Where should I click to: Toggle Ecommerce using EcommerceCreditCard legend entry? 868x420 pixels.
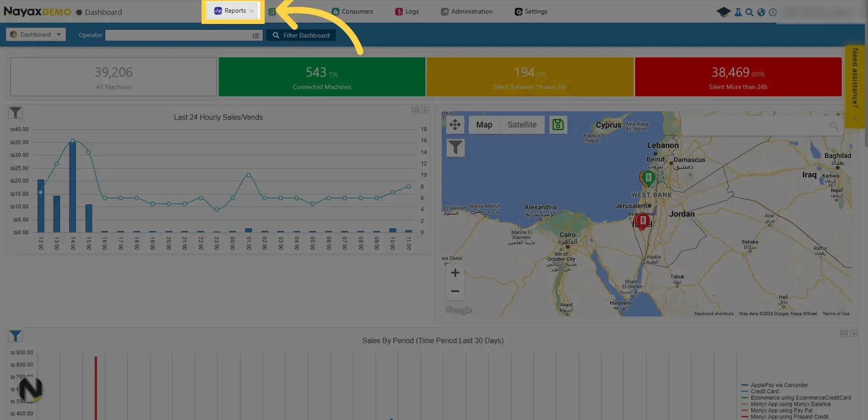(797, 398)
